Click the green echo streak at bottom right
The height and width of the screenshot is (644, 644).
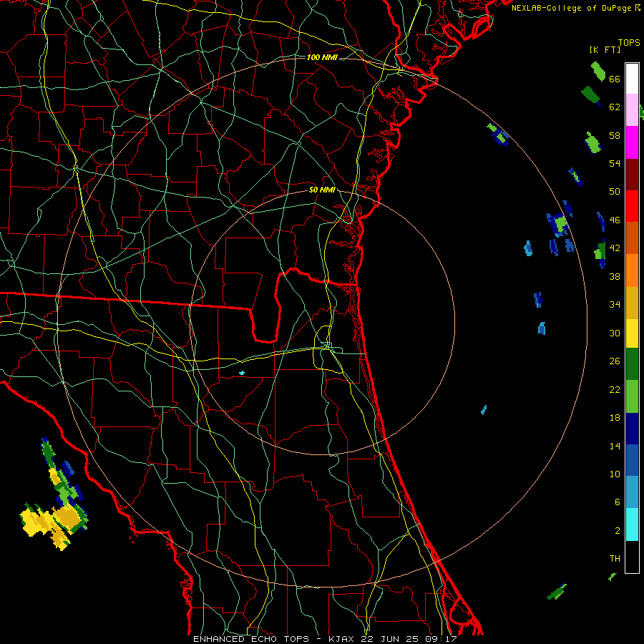tap(557, 592)
